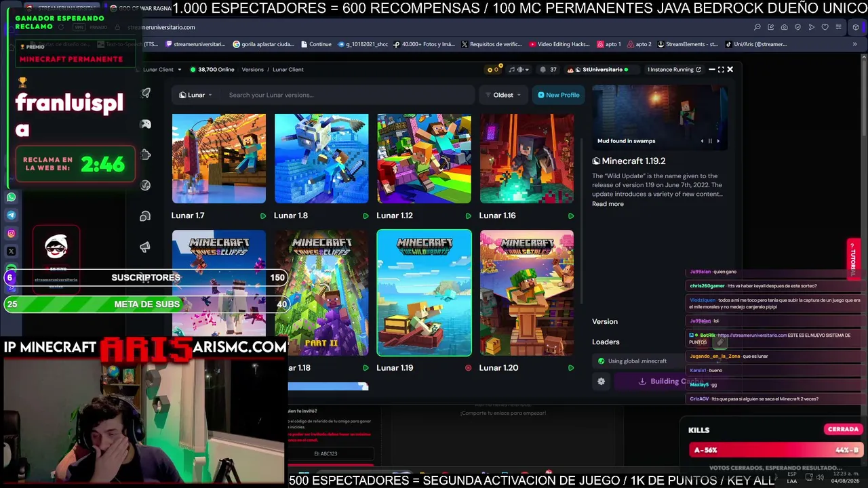Expand the Lunar filter dropdown beside search
The height and width of the screenshot is (488, 868).
coord(195,95)
